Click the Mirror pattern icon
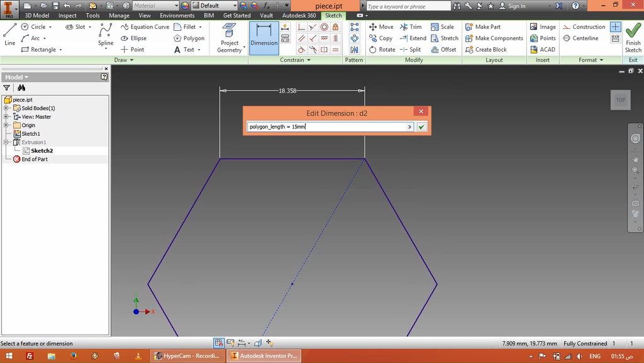The image size is (644, 363). point(354,50)
